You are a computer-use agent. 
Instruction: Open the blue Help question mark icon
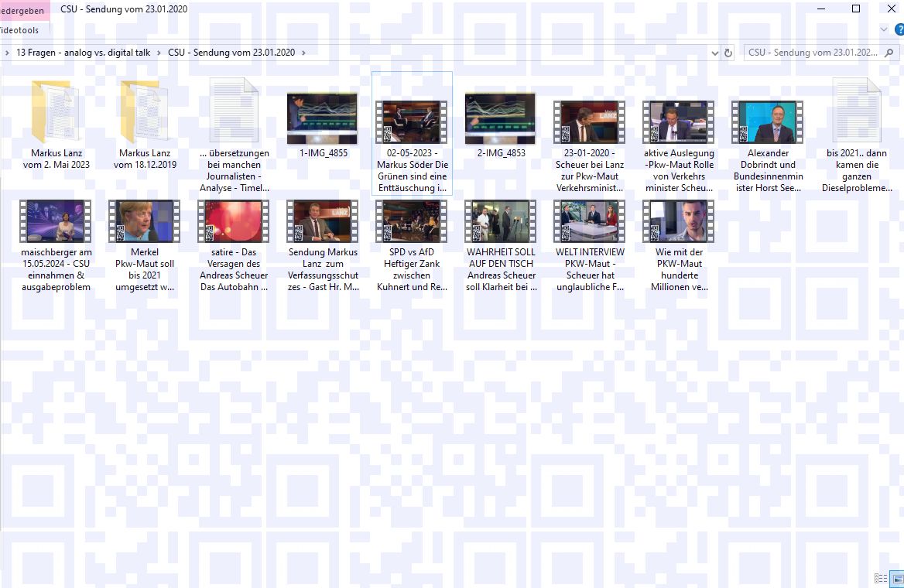coord(899,29)
